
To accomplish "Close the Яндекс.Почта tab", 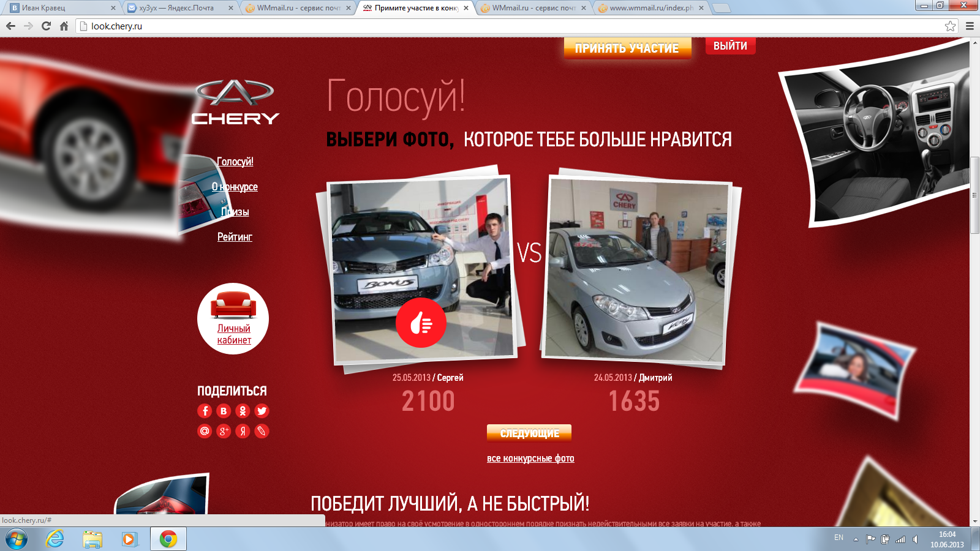I will pos(231,8).
